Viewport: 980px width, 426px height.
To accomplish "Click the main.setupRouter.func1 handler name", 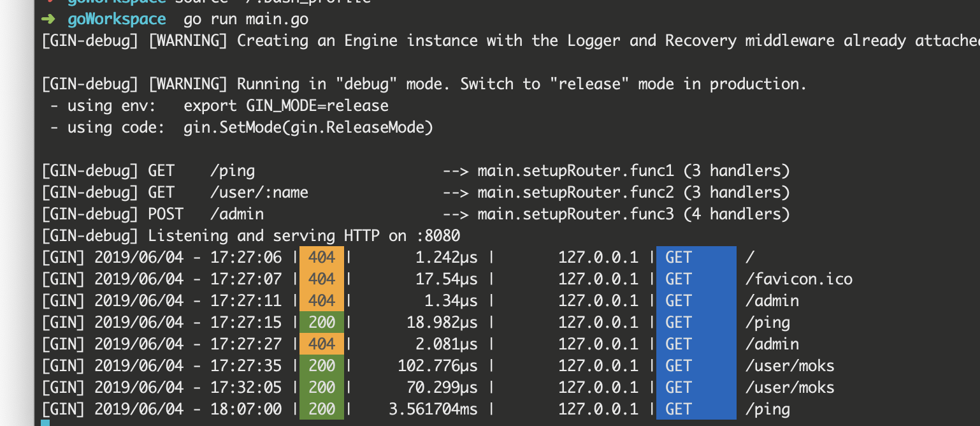I will (x=575, y=171).
